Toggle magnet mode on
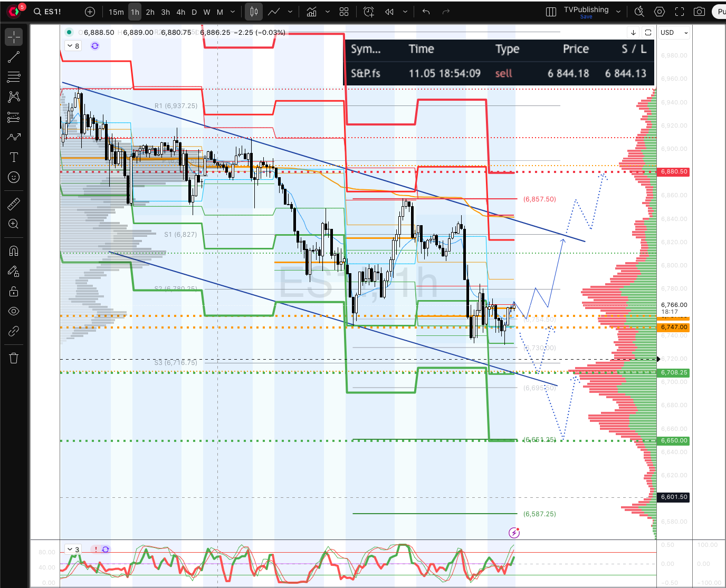 point(14,251)
